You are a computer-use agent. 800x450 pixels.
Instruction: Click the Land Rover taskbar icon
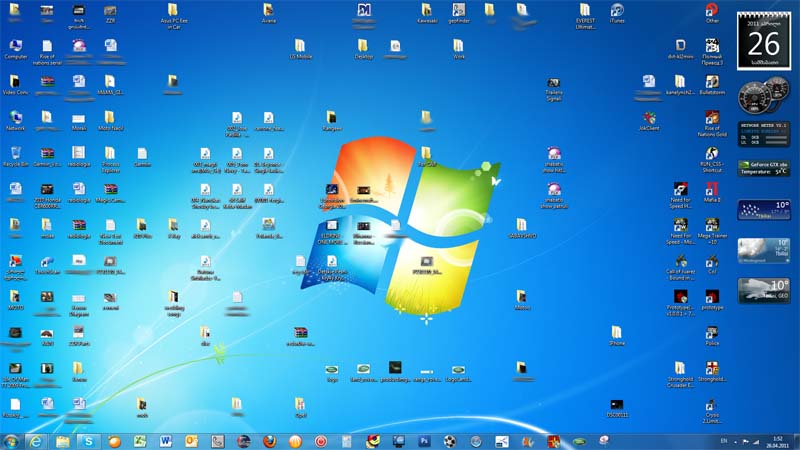[x=579, y=441]
